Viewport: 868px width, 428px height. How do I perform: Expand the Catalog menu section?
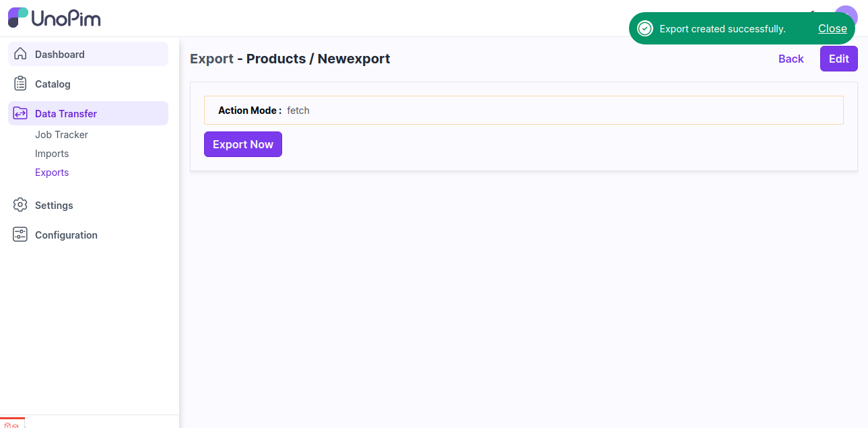click(x=53, y=84)
